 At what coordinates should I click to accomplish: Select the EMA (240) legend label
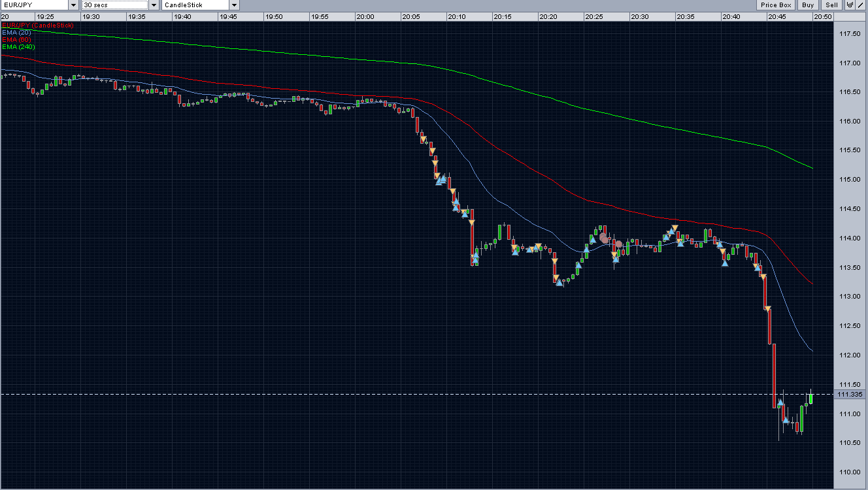[x=18, y=47]
